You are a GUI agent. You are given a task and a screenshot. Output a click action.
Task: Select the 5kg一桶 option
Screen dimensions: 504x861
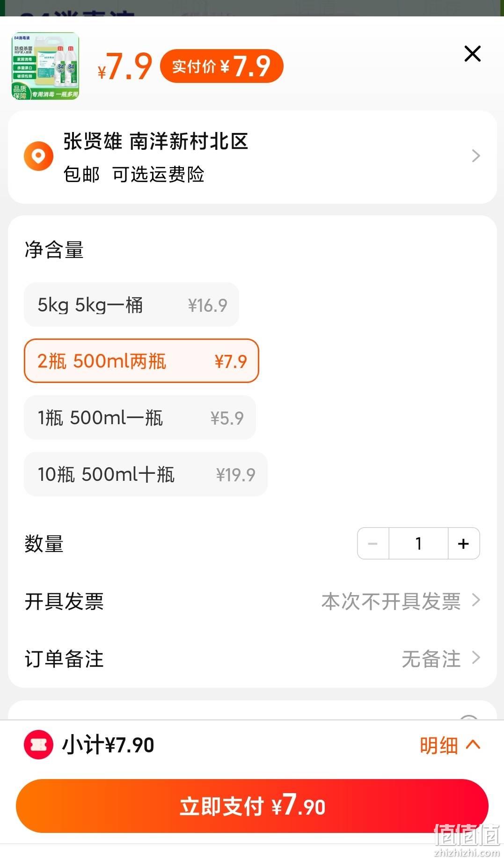pos(131,305)
